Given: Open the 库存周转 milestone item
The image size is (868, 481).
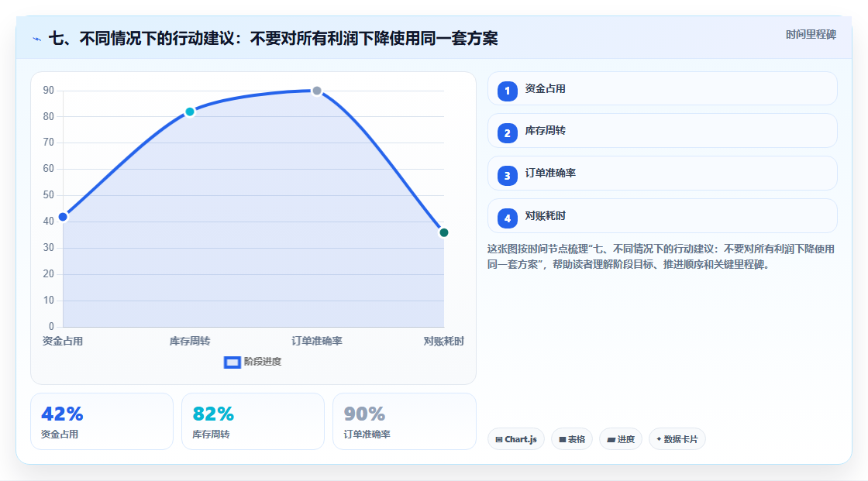Looking at the screenshot, I should point(662,131).
